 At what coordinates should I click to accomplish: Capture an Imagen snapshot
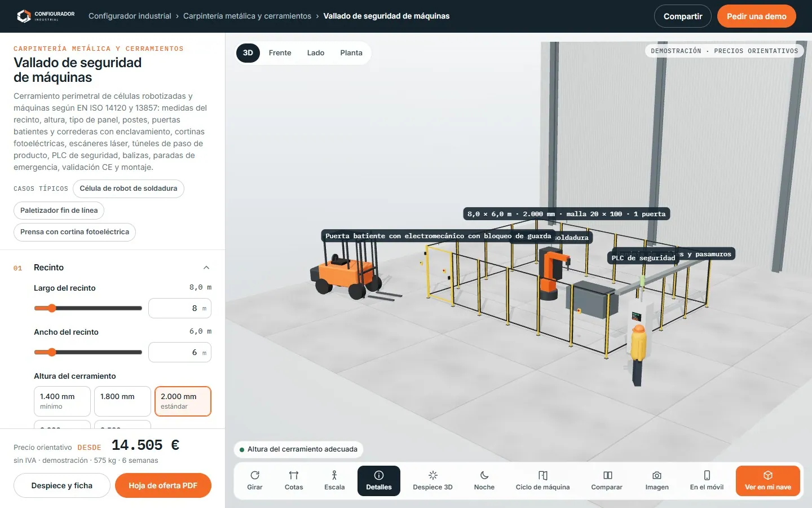(657, 481)
